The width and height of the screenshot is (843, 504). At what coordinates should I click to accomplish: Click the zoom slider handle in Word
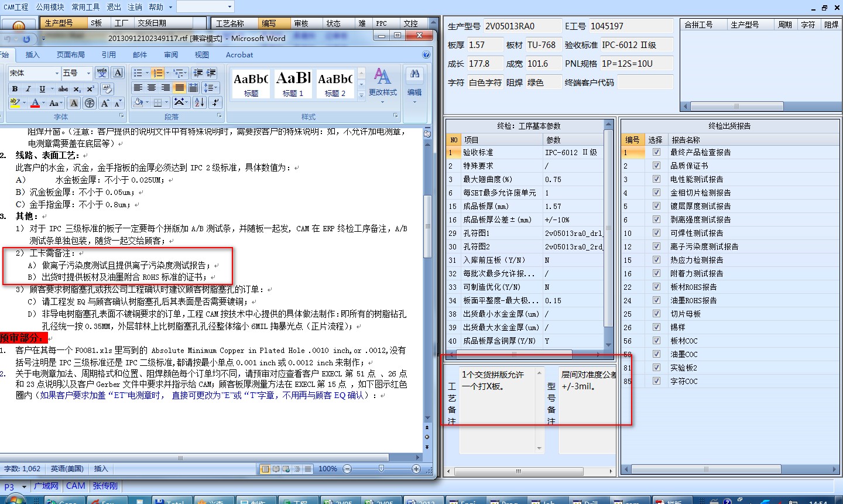tap(381, 469)
